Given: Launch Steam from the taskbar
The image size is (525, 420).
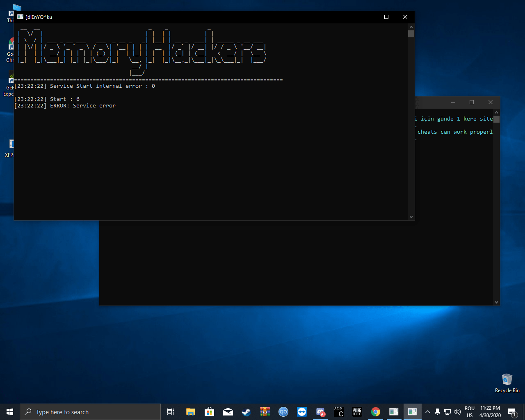Looking at the screenshot, I should click(x=246, y=412).
